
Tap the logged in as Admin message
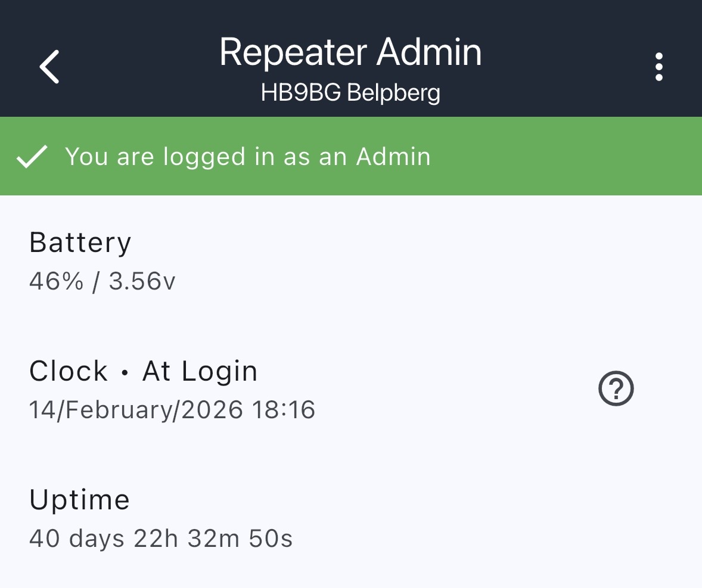click(x=247, y=157)
